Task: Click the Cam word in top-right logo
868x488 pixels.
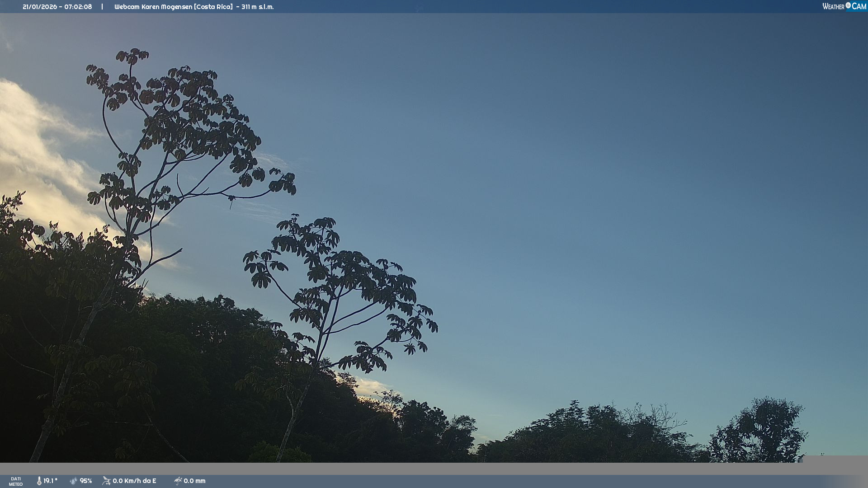Action: [859, 6]
